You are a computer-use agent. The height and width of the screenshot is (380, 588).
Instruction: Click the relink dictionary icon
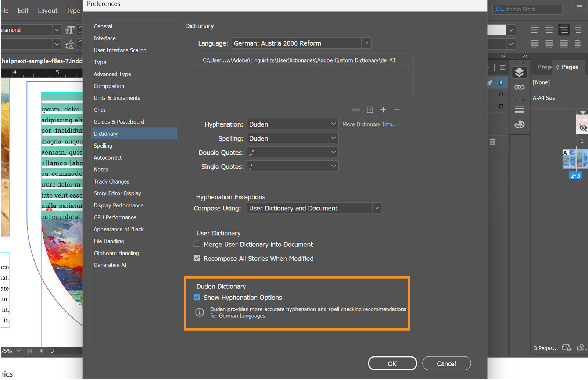pyautogui.click(x=356, y=110)
